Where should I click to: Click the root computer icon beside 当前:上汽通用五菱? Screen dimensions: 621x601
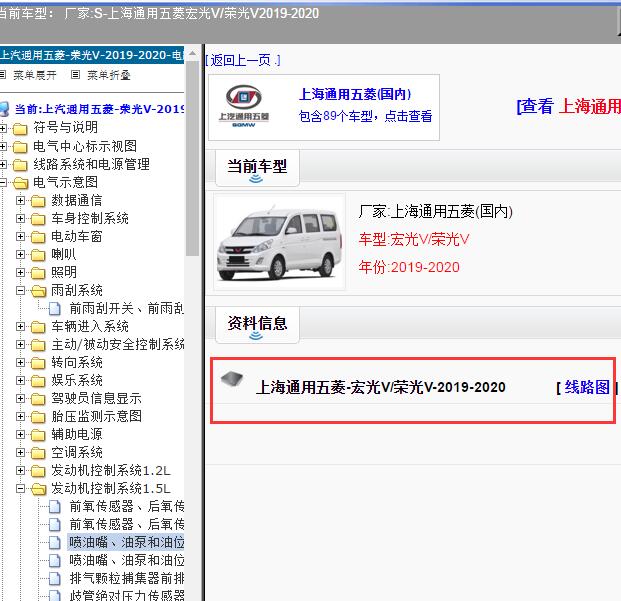[4, 109]
